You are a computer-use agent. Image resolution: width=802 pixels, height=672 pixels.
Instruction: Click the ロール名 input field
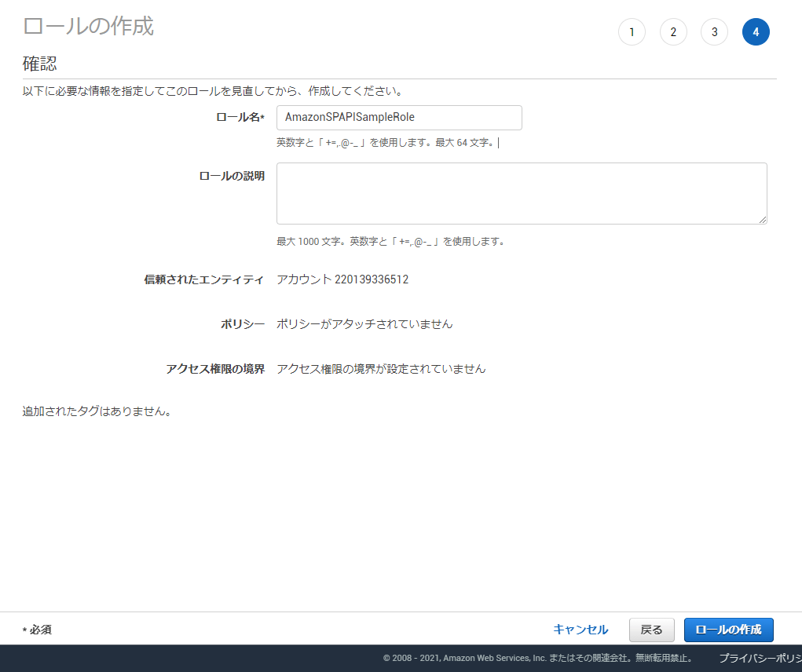(399, 118)
